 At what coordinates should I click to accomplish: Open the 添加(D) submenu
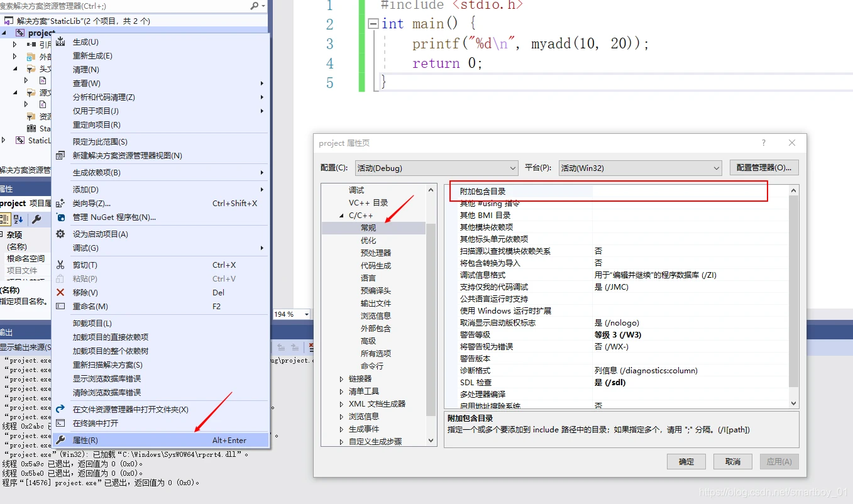(85, 190)
